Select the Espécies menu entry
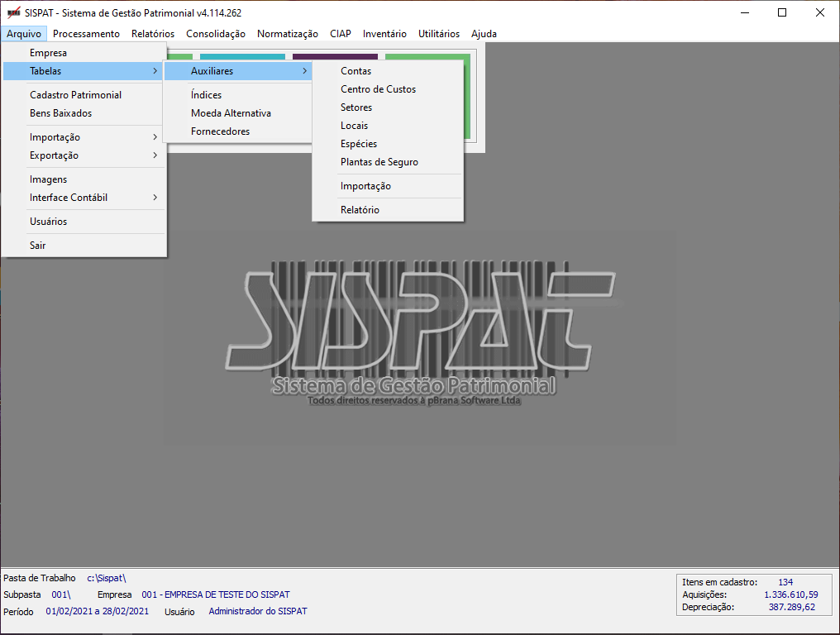This screenshot has width=840, height=635. tap(359, 144)
